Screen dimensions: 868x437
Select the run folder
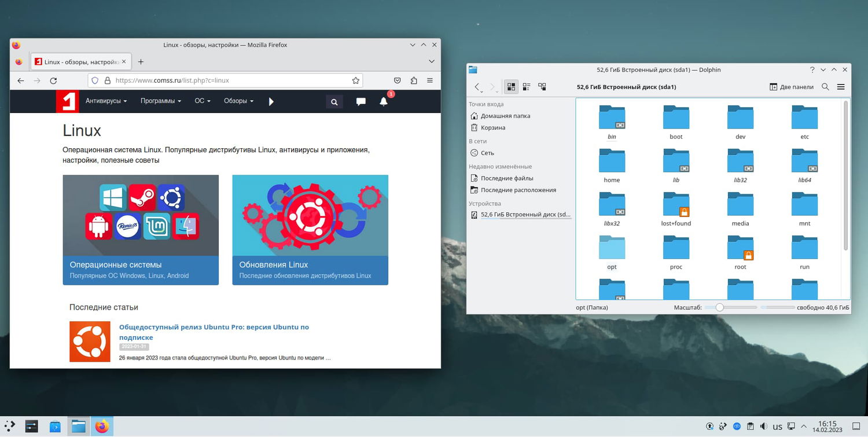click(x=804, y=253)
